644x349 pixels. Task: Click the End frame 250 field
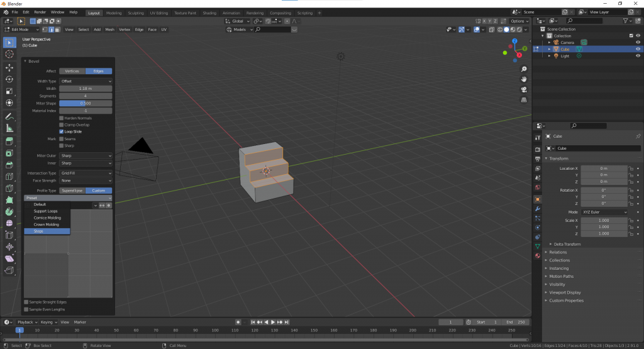pyautogui.click(x=516, y=323)
